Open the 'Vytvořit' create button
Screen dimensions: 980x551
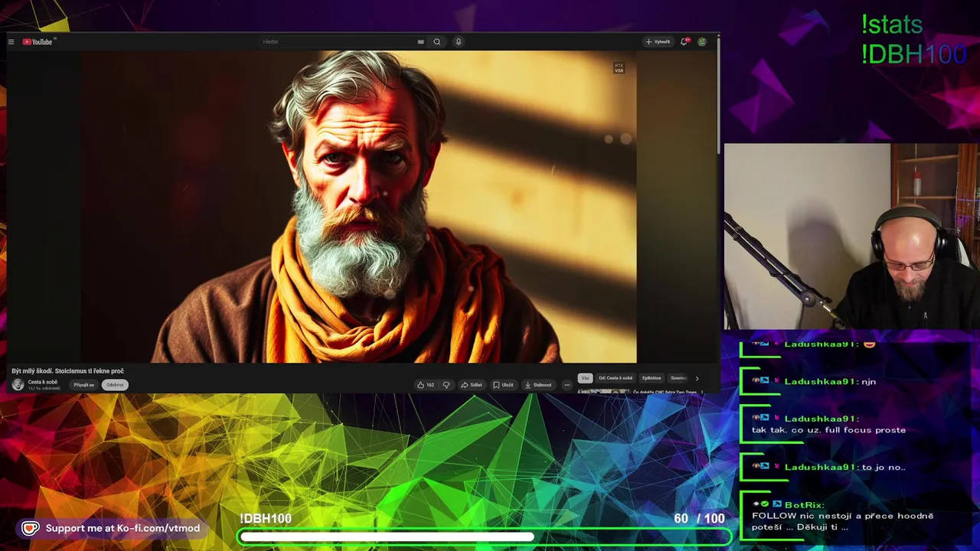658,42
